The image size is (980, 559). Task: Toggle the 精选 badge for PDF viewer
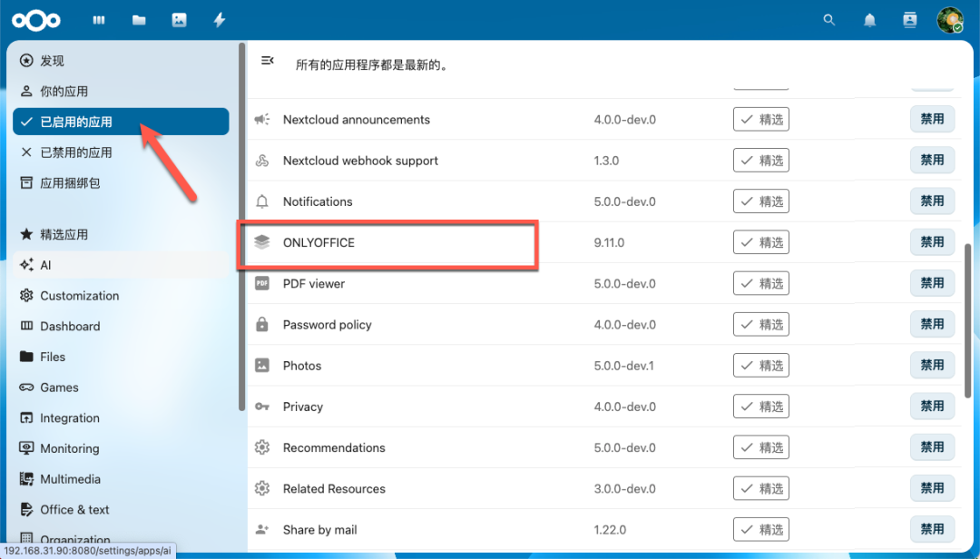point(760,283)
